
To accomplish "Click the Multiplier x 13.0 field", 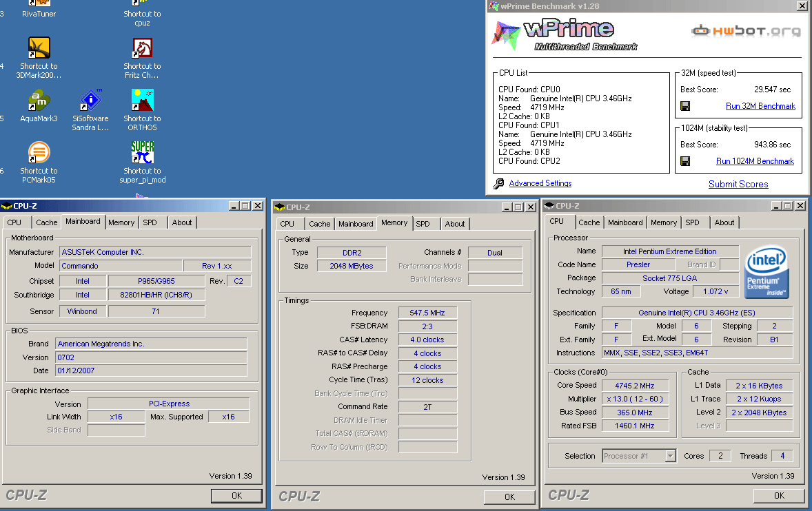I will point(635,399).
